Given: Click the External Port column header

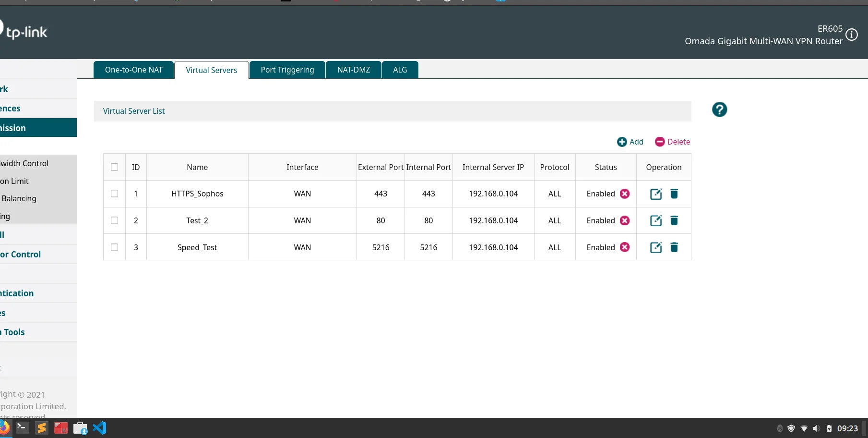Looking at the screenshot, I should click(380, 167).
